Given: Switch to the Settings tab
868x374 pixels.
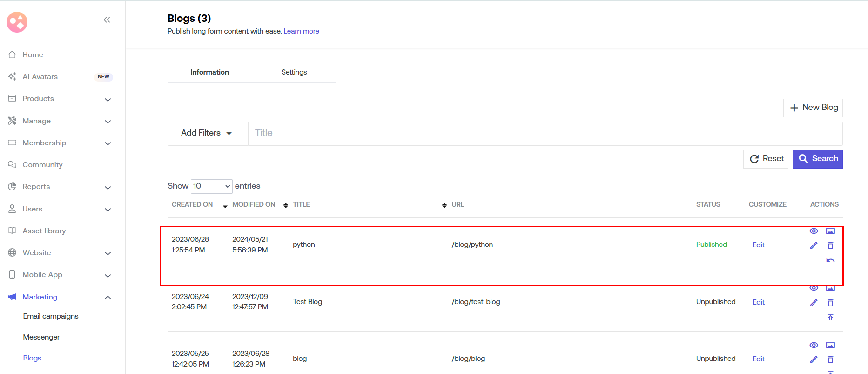Looking at the screenshot, I should (294, 72).
